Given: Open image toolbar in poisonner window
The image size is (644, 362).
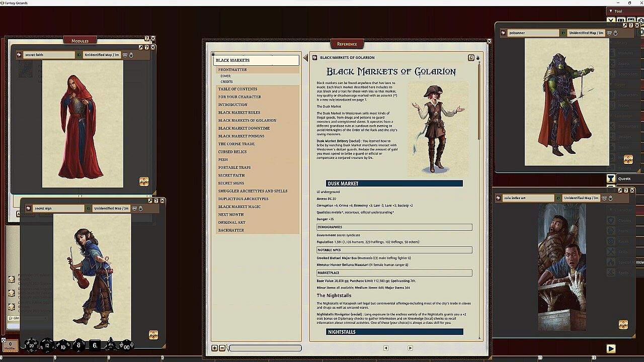Looking at the screenshot, I should [628, 159].
